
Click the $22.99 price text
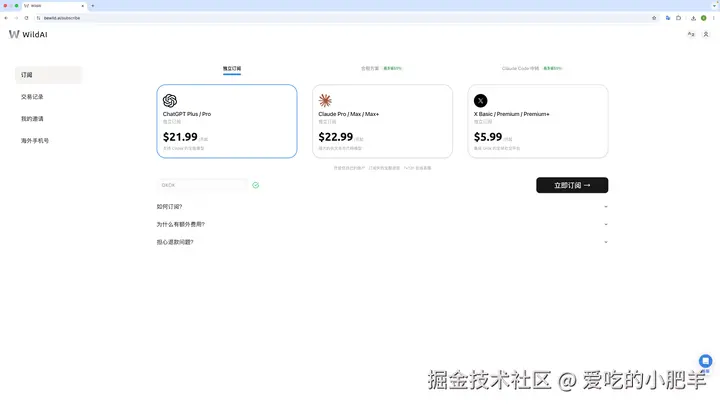(336, 137)
